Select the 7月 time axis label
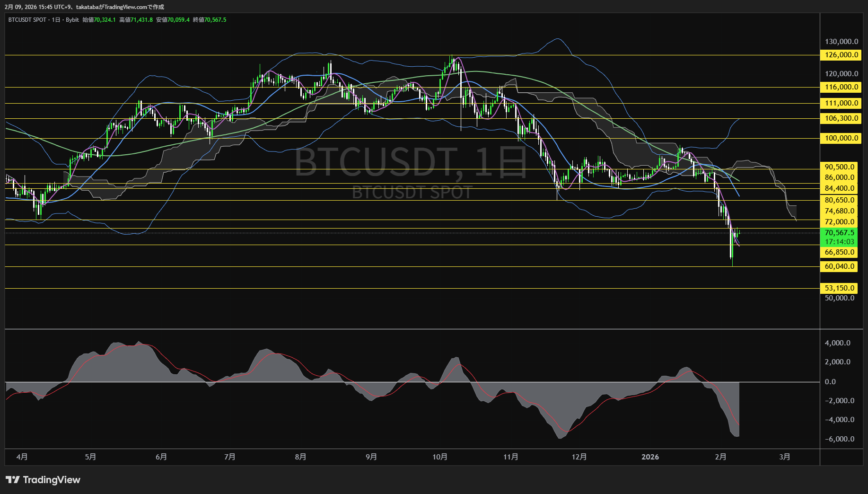Image resolution: width=868 pixels, height=494 pixels. (x=230, y=457)
